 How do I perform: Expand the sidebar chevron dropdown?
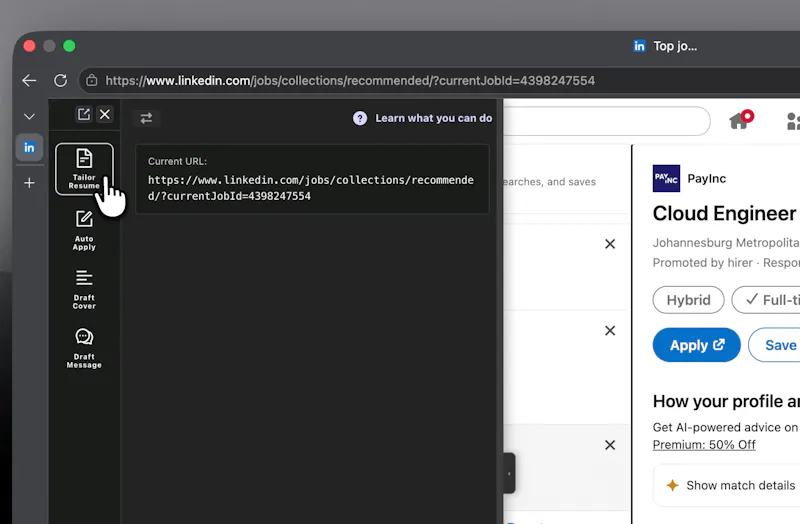pos(29,117)
